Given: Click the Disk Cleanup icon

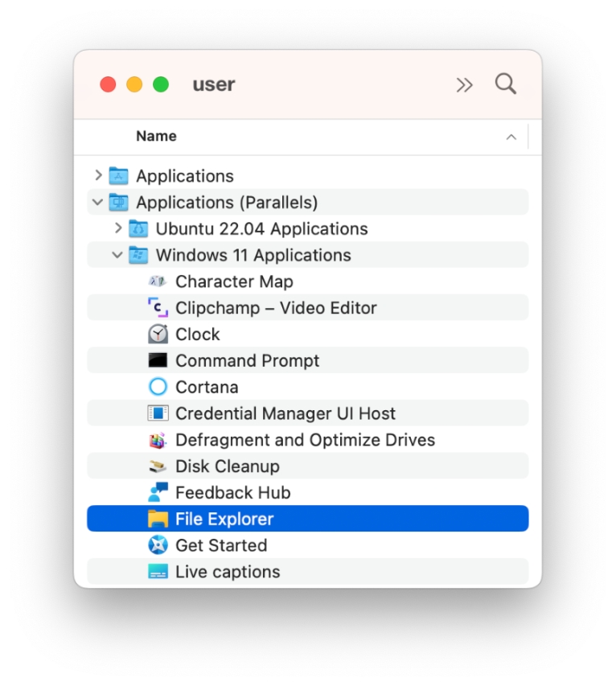Looking at the screenshot, I should 158,466.
